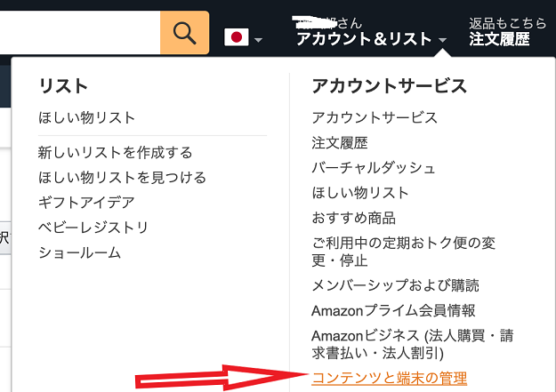Open バーチャルダッシュ

pyautogui.click(x=374, y=168)
